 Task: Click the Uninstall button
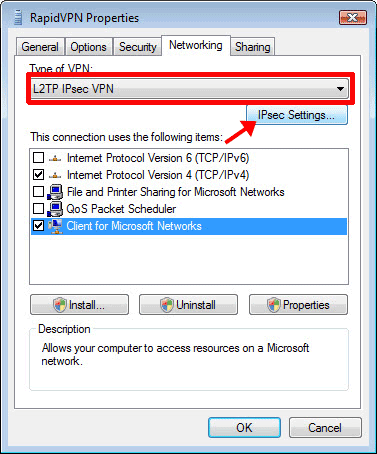tap(188, 305)
